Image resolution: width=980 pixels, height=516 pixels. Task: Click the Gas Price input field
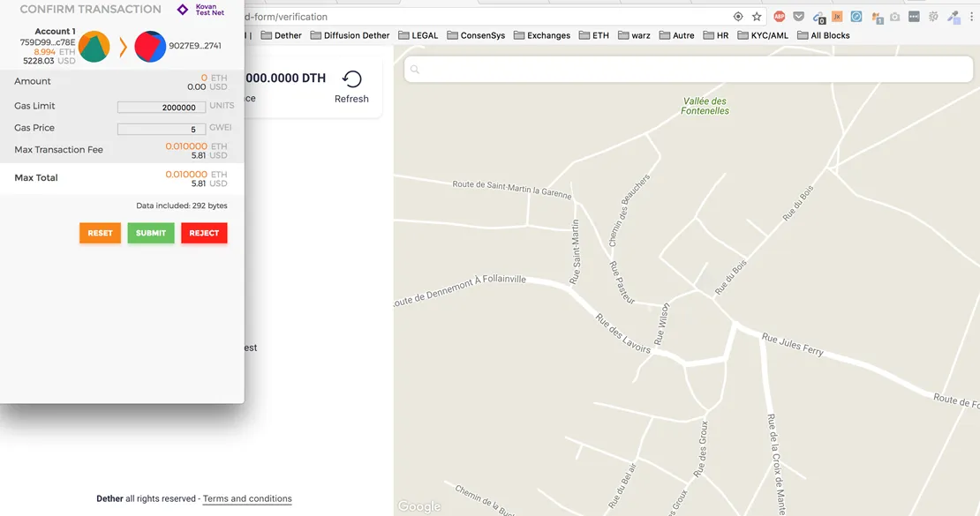(162, 130)
